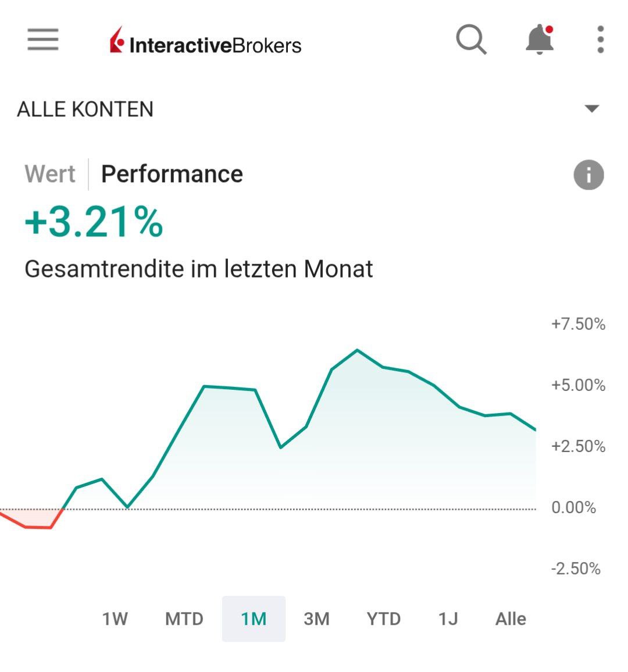Select the Performance tab

[172, 174]
